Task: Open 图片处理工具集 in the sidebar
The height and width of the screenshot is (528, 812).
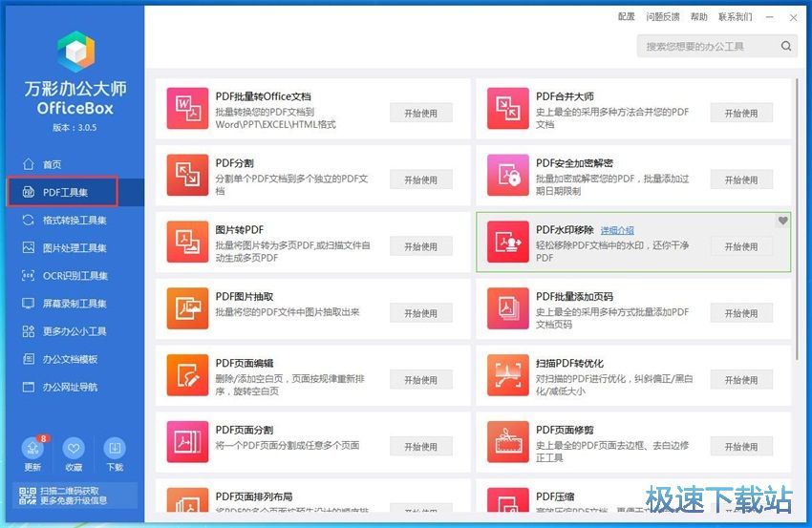Action: click(x=75, y=248)
